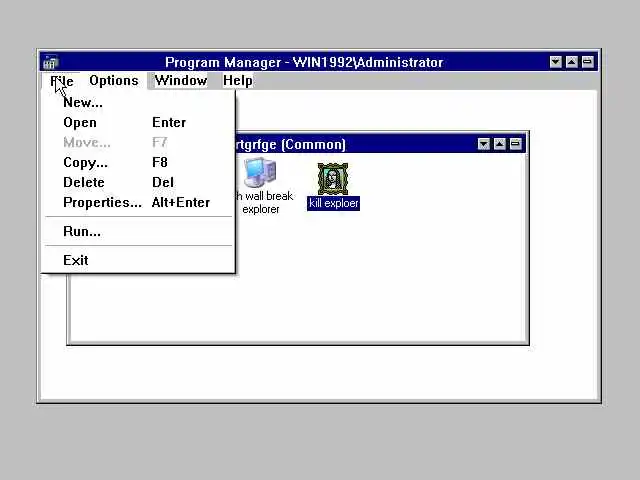Maximize the rtgrfge (Common) group window
Viewport: 640px width, 480px height.
pyautogui.click(x=500, y=144)
